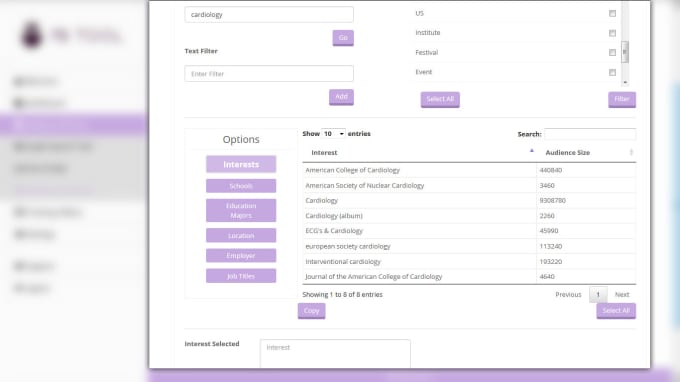This screenshot has width=680, height=382.
Task: Click the scrollbar thumb of the checkbox list
Action: point(625,52)
